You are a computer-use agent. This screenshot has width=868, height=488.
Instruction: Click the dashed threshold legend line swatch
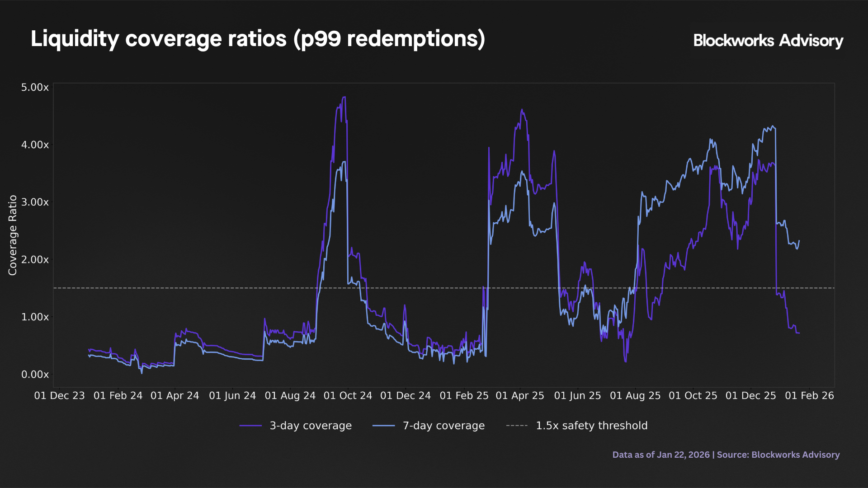[x=517, y=426]
